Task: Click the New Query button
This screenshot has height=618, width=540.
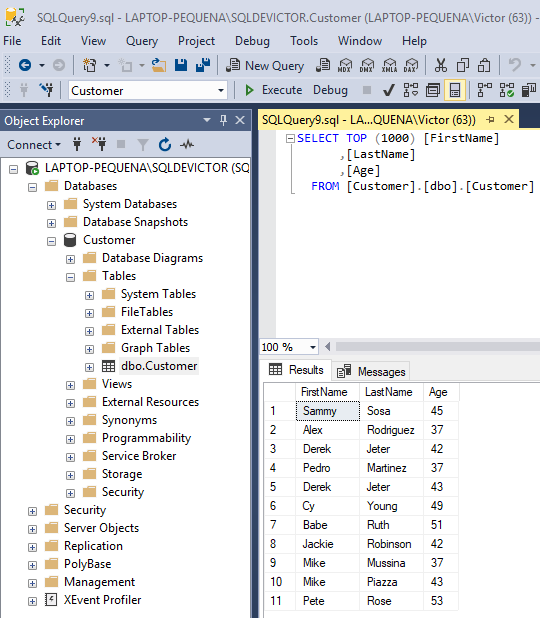Action: 265,65
